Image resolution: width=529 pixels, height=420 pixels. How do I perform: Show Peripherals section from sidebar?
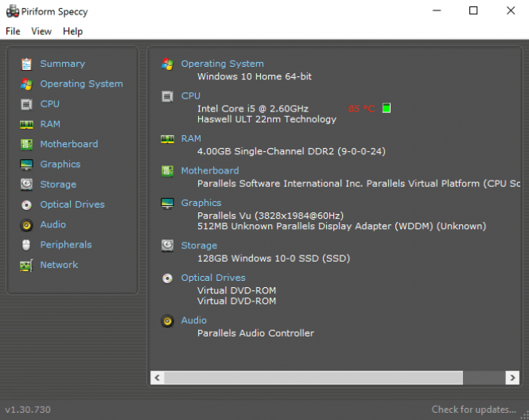pos(66,245)
